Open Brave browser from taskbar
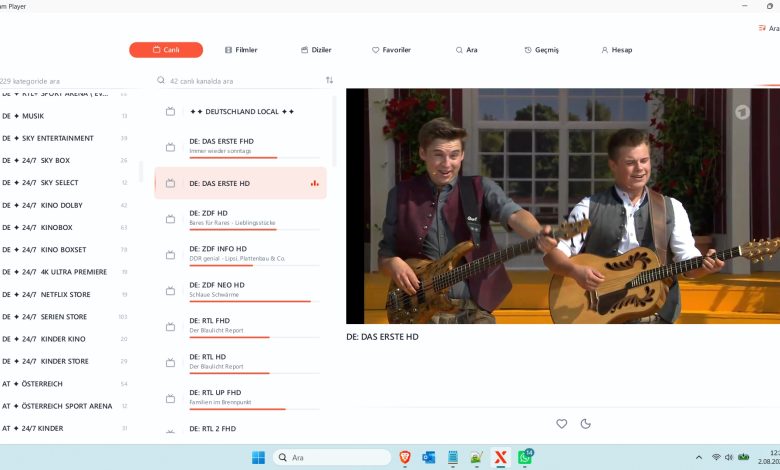This screenshot has height=470, width=780. pos(405,458)
